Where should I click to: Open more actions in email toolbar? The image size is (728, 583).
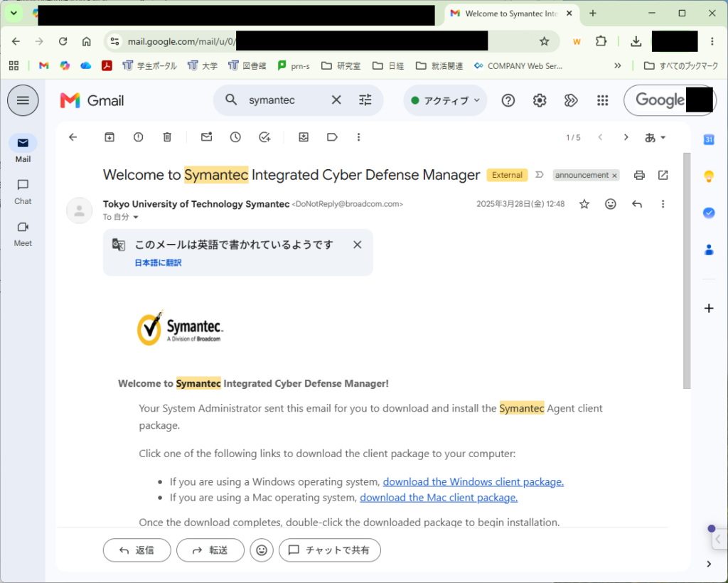(358, 137)
